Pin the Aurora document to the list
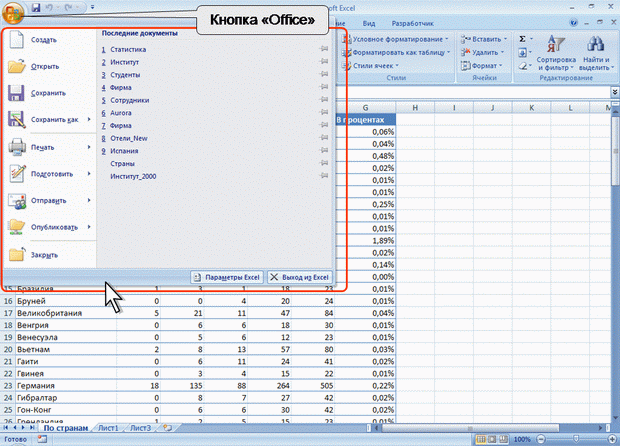Screen dimensions: 620x446 323,113
